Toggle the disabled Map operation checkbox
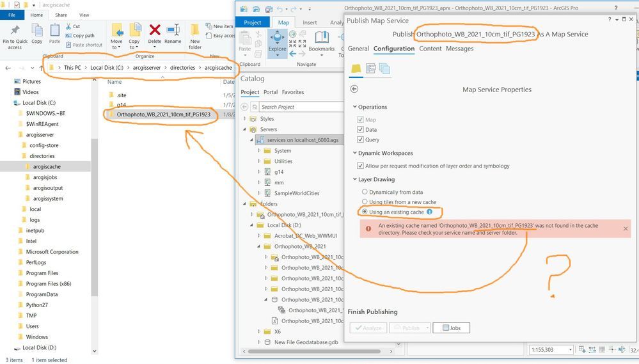Screen dimensions: 639x364 (x=360, y=120)
